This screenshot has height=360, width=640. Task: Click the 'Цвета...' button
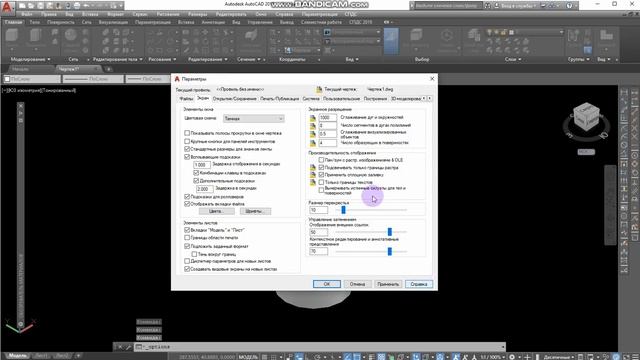coord(216,211)
